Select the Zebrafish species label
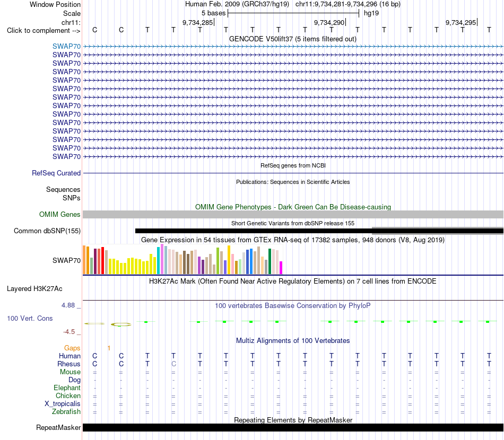This screenshot has width=504, height=440. pyautogui.click(x=66, y=411)
